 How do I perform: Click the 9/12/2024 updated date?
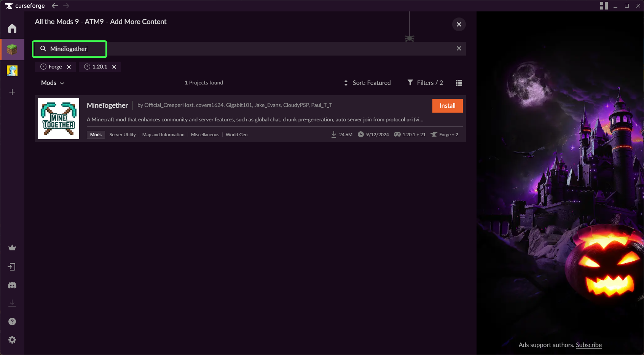click(373, 135)
